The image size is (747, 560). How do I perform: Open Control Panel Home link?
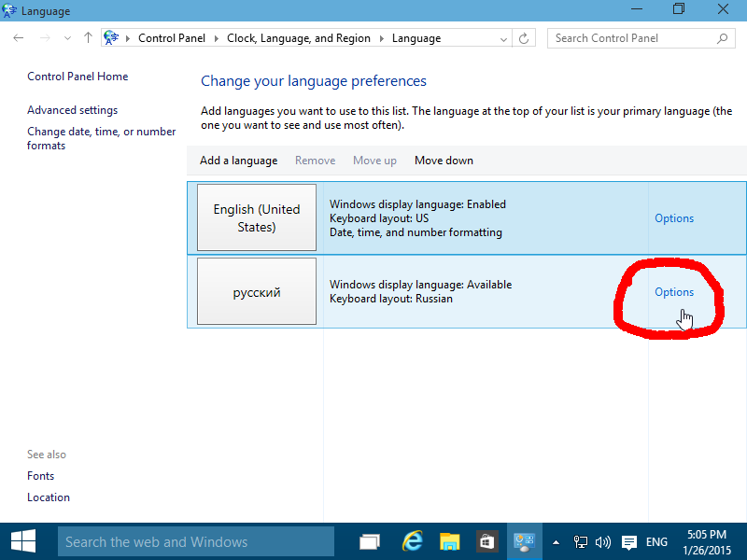[x=78, y=77]
